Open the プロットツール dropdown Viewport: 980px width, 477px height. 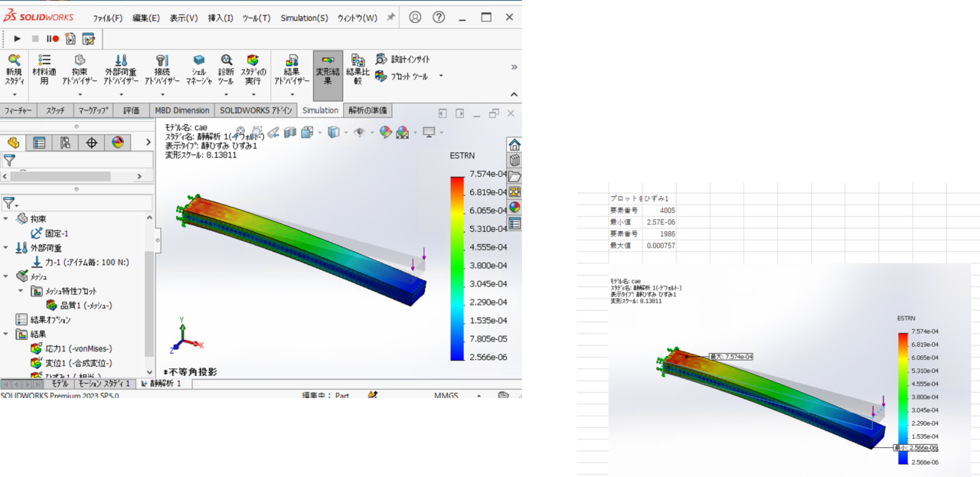point(439,74)
